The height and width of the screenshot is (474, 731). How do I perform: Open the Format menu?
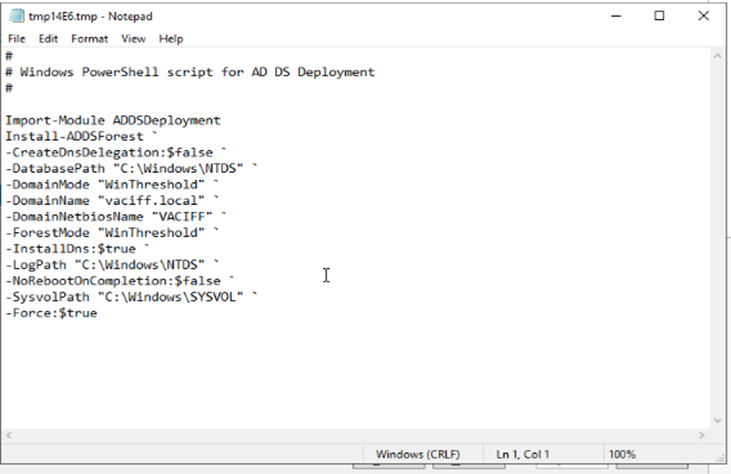(x=89, y=39)
